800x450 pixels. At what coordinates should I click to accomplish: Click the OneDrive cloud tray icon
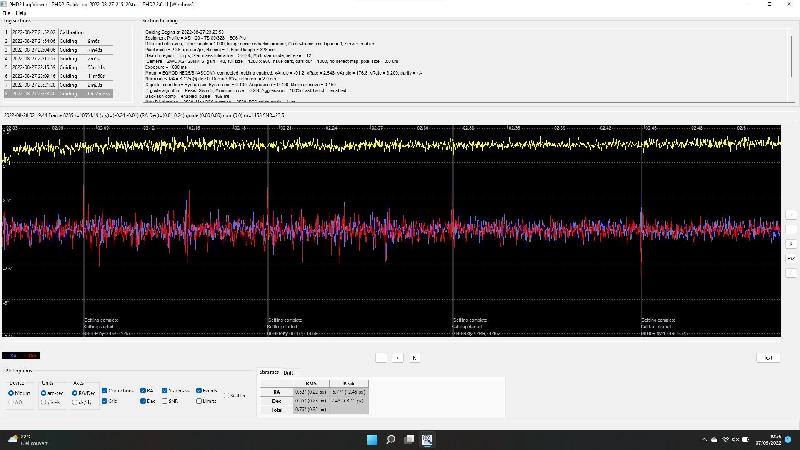tap(714, 440)
